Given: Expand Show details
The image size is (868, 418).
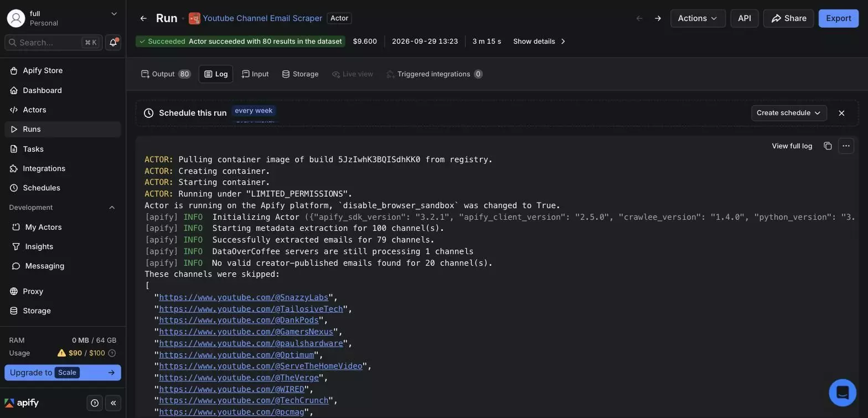Looking at the screenshot, I should [x=539, y=42].
